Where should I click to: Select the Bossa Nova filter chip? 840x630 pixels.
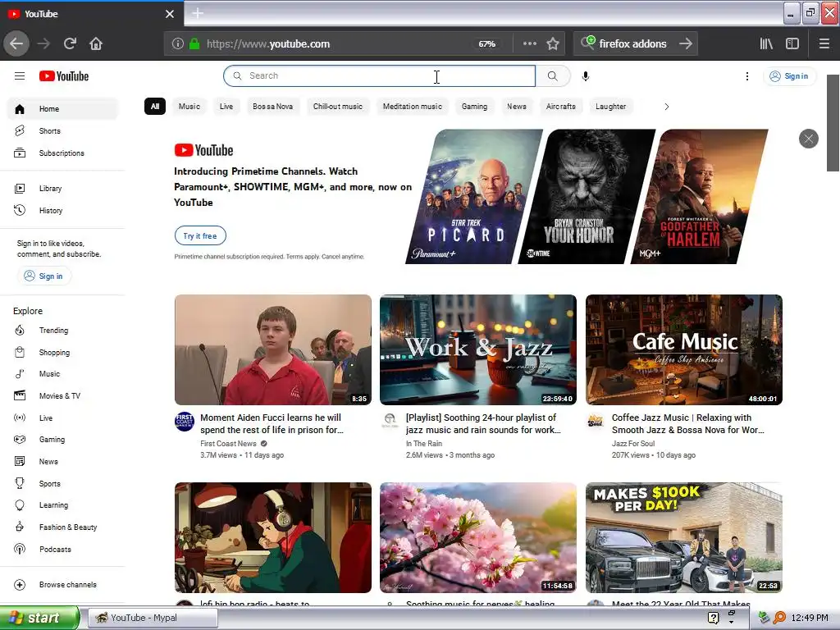[272, 107]
